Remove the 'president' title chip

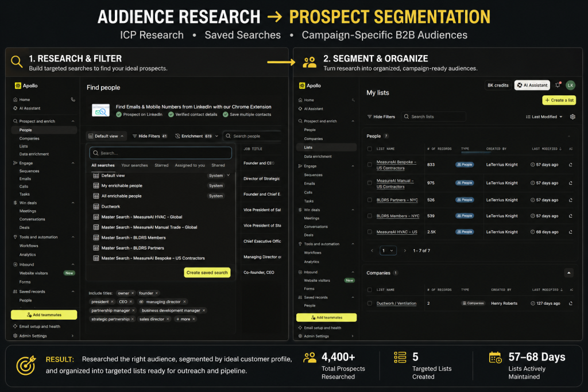coord(112,302)
